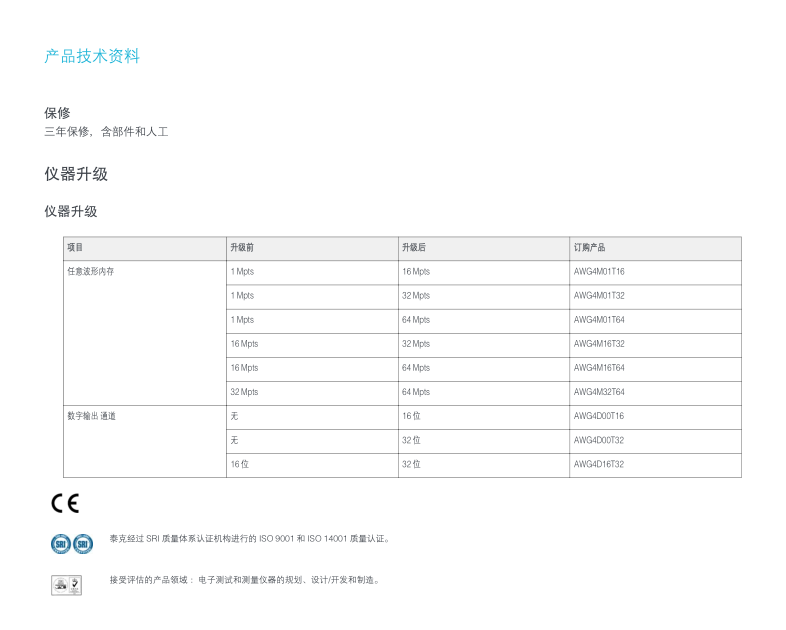Click the quality badge beside 接受评估的产品领域

click(x=66, y=585)
